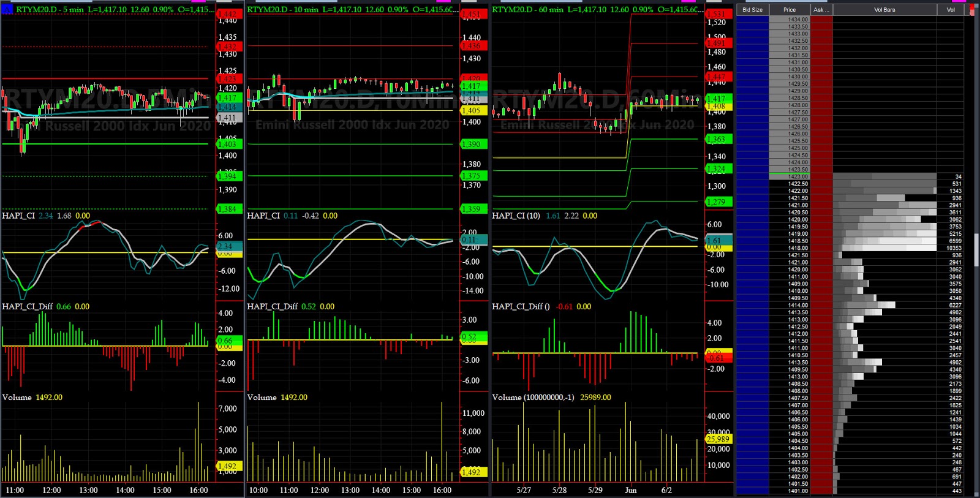980x498 pixels.
Task: Click the blue A icon on 5 min chart
Action: (x=7, y=9)
